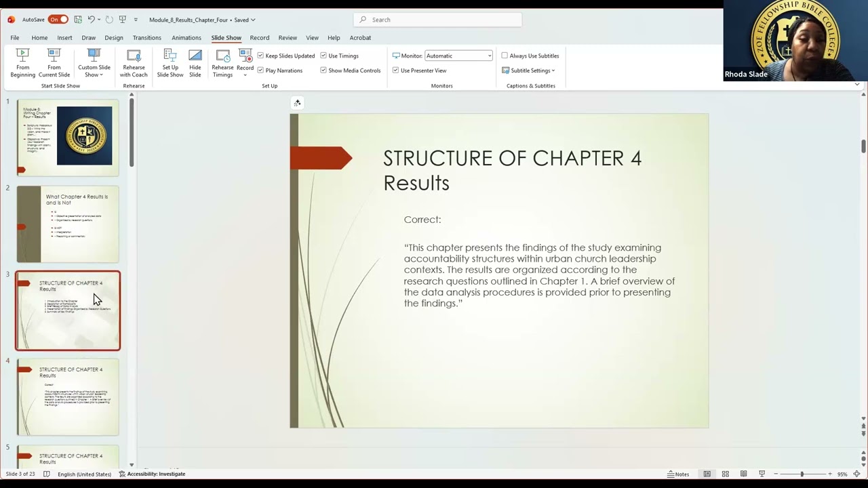Customize Quick Access Toolbar dropdown
This screenshot has width=868, height=488.
[x=136, y=20]
